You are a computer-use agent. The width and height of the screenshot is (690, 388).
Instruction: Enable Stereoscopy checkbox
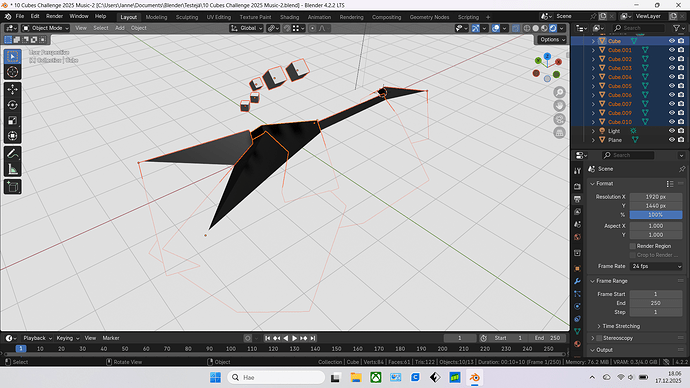599,338
